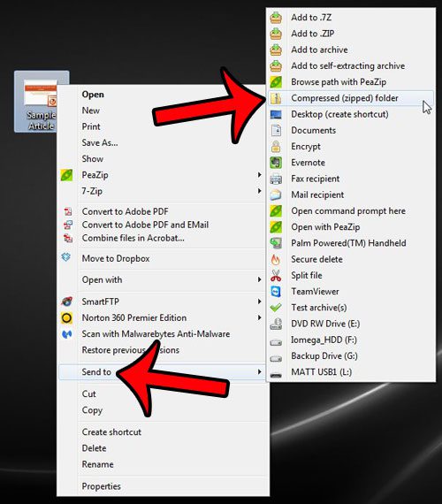The width and height of the screenshot is (442, 504).
Task: Click the Add to .ZIP icon
Action: coord(276,34)
